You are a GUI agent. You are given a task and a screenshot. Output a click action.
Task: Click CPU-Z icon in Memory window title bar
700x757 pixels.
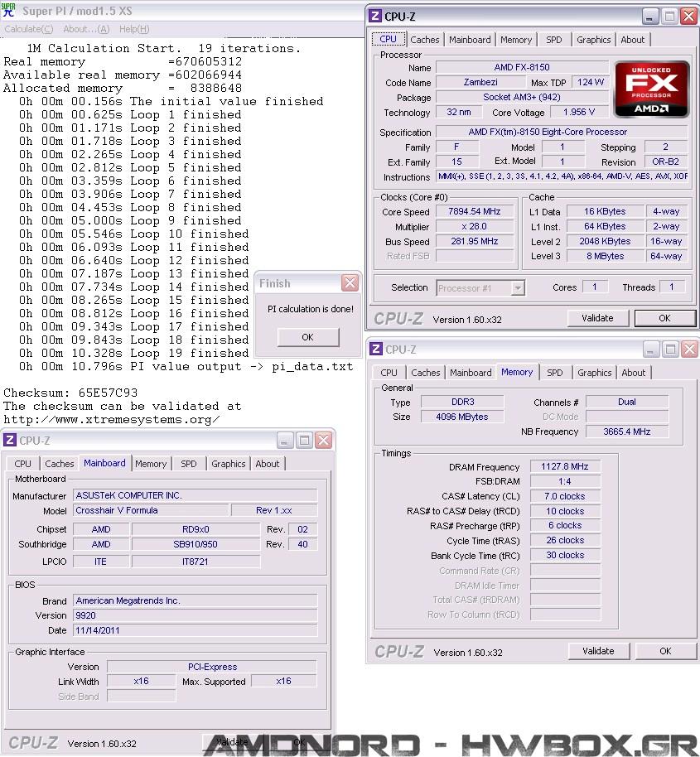(x=375, y=349)
